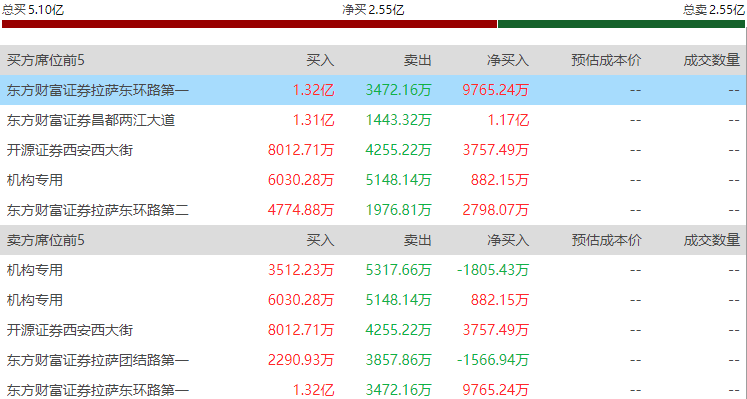
Task: Click 预估成本价 header in buyer table
Action: tap(606, 60)
